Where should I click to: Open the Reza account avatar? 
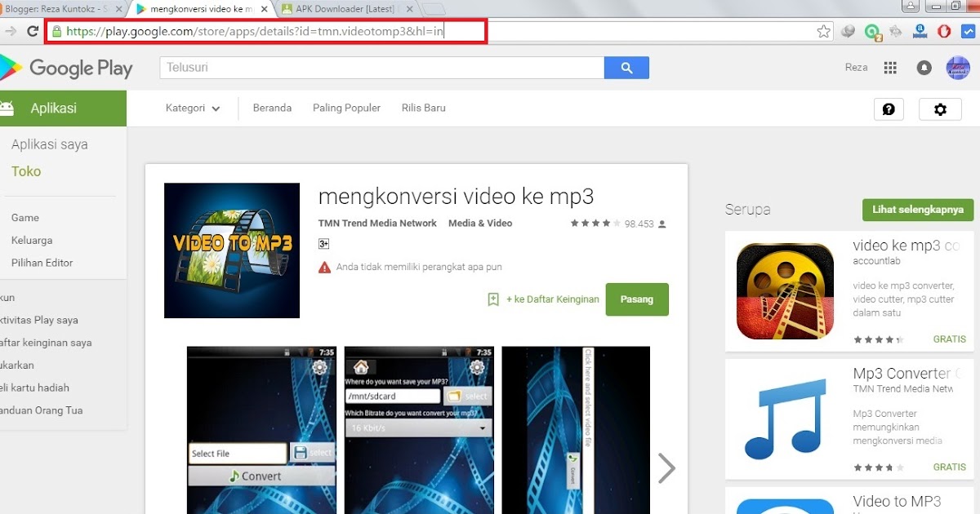(957, 68)
